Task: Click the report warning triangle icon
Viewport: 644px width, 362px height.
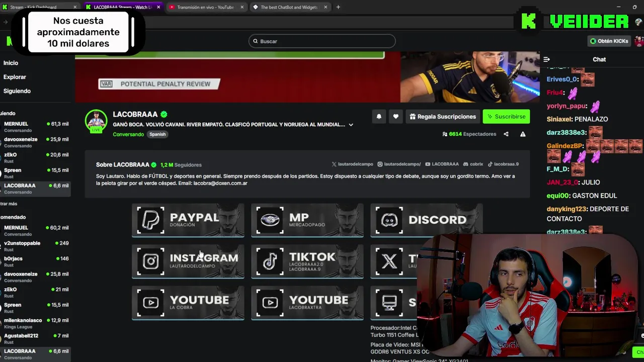Action: coord(523,134)
